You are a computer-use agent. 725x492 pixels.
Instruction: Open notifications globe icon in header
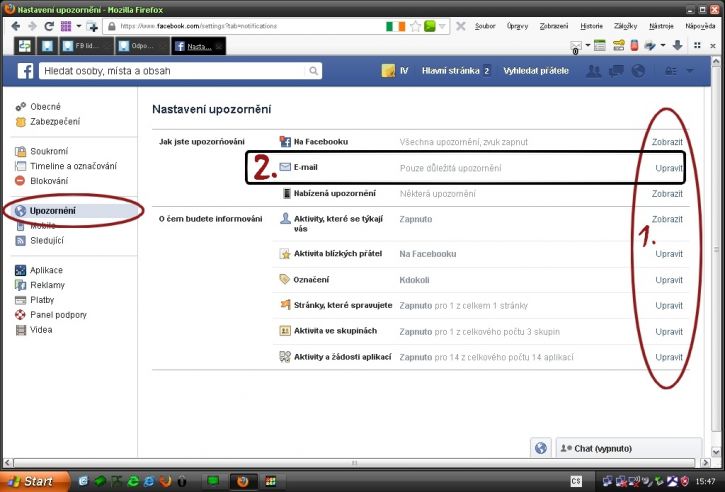click(638, 71)
